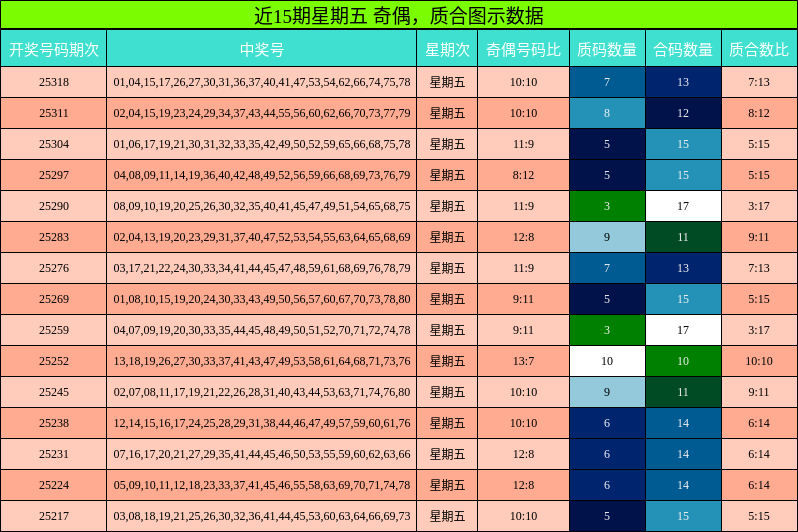Image resolution: width=798 pixels, height=532 pixels.
Task: Select issue number 25318
Action: pos(53,82)
